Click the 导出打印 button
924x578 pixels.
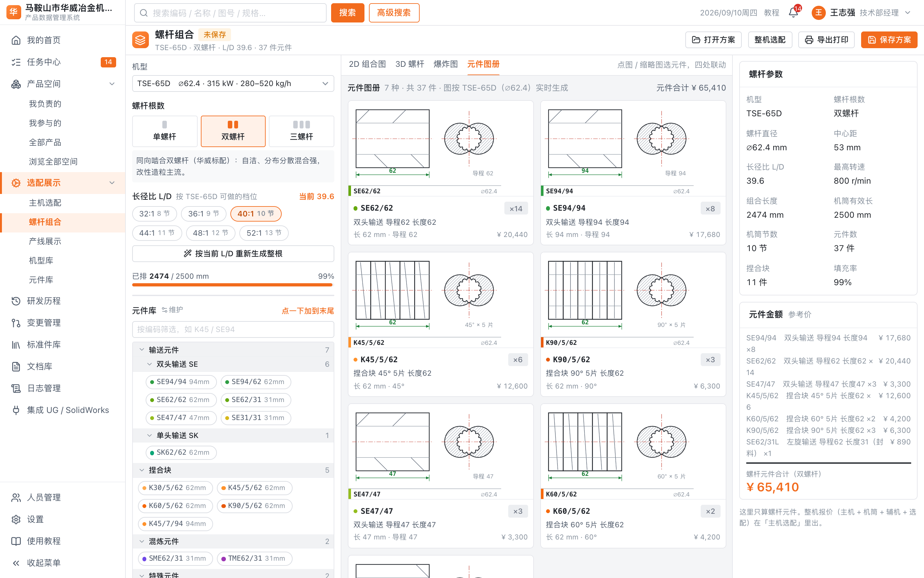tap(826, 40)
